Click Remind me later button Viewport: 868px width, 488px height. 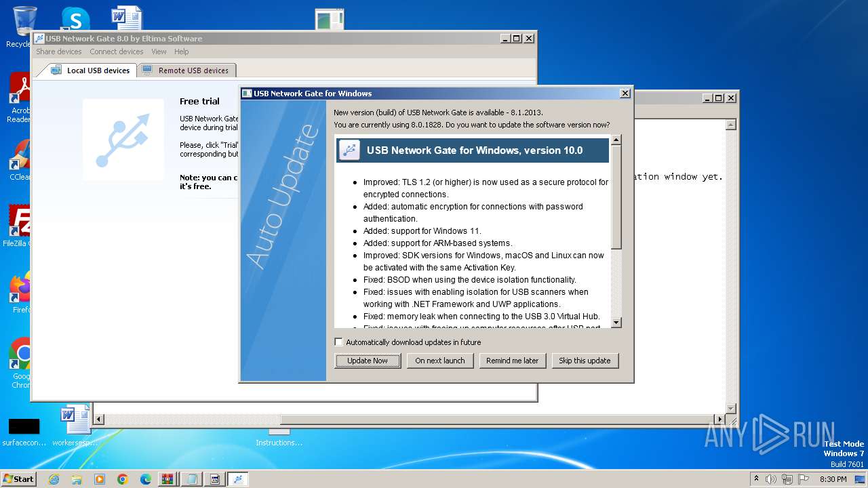pyautogui.click(x=512, y=361)
